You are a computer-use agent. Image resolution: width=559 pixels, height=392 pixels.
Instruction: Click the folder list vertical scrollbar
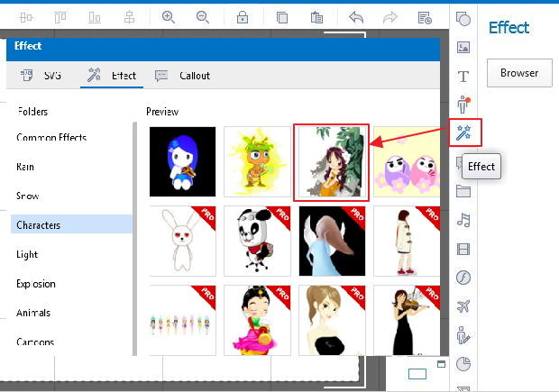134,239
